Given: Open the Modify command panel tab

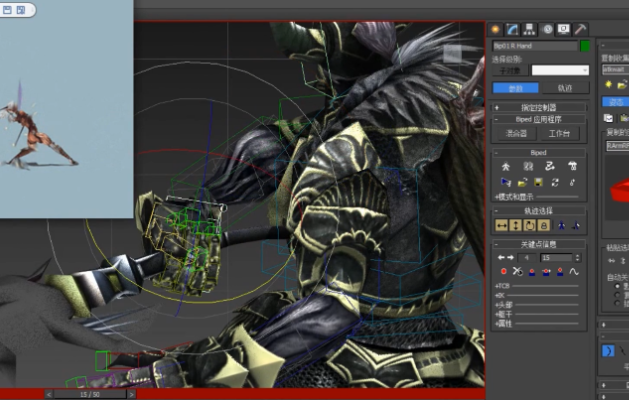Looking at the screenshot, I should click(x=512, y=29).
